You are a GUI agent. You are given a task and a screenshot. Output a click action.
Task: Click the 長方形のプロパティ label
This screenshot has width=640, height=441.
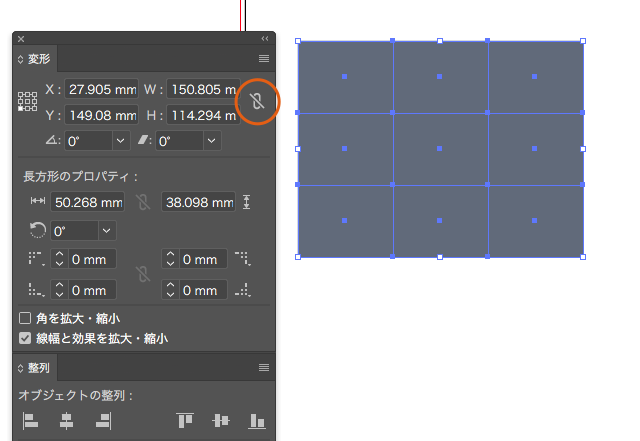pyautogui.click(x=80, y=176)
